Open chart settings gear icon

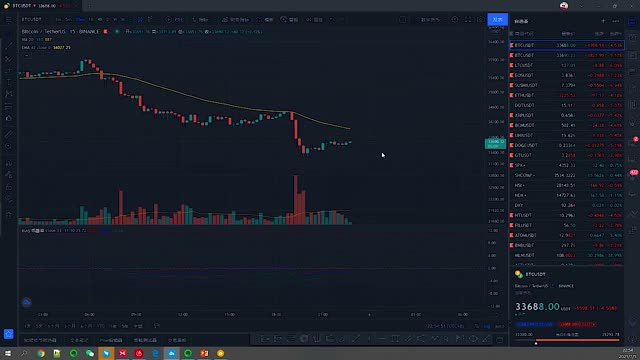coord(455,20)
